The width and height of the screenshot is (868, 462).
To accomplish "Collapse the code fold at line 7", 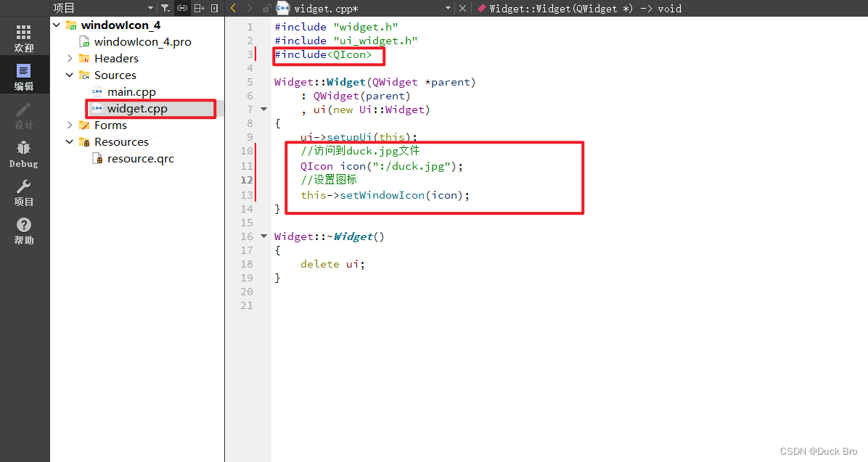I will point(263,109).
